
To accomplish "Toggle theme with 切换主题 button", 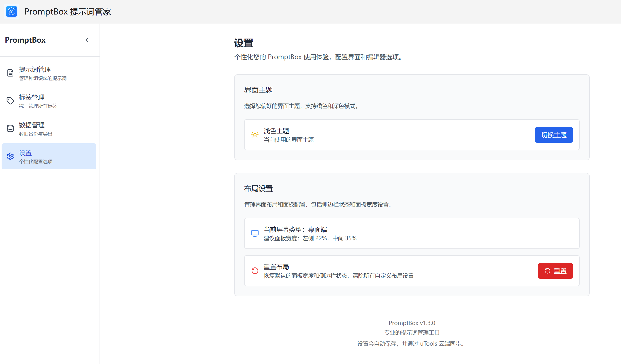I will click(553, 135).
